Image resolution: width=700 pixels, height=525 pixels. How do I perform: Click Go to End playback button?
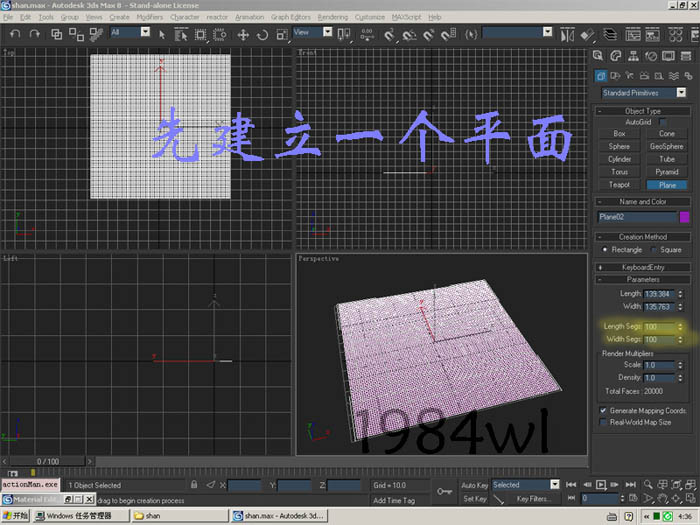(630, 484)
